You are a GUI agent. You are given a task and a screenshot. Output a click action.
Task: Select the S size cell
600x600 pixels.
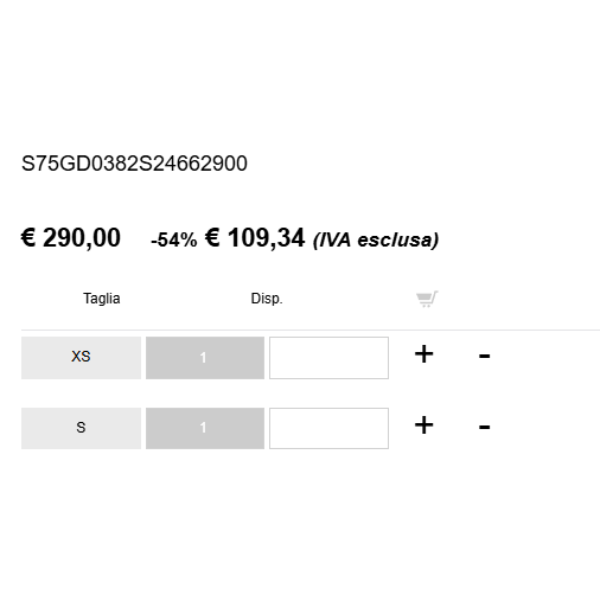coord(81,428)
